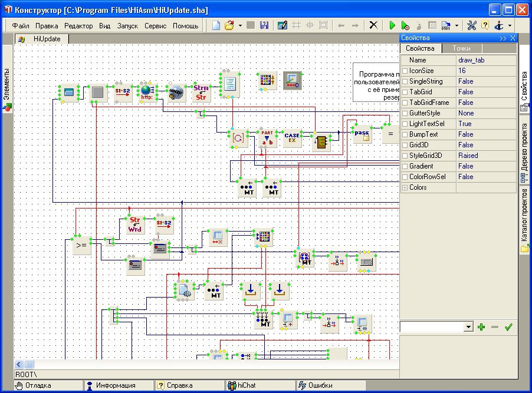Open the Правка menu
This screenshot has height=393, width=532.
pyautogui.click(x=47, y=26)
